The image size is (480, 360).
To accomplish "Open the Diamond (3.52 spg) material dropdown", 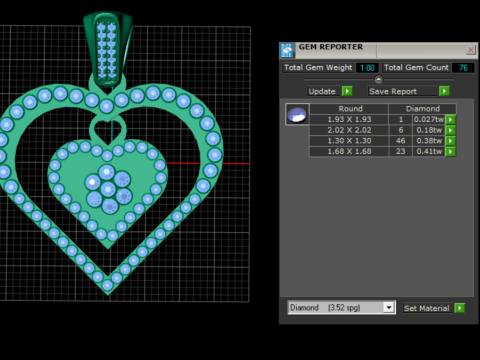I will [x=389, y=307].
